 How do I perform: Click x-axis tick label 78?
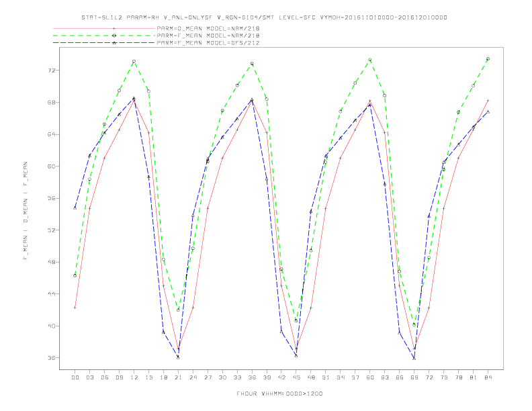point(459,377)
